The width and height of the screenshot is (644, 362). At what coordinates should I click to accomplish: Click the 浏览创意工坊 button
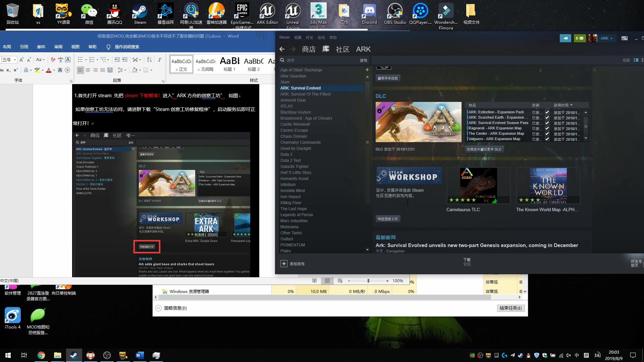coord(388,219)
